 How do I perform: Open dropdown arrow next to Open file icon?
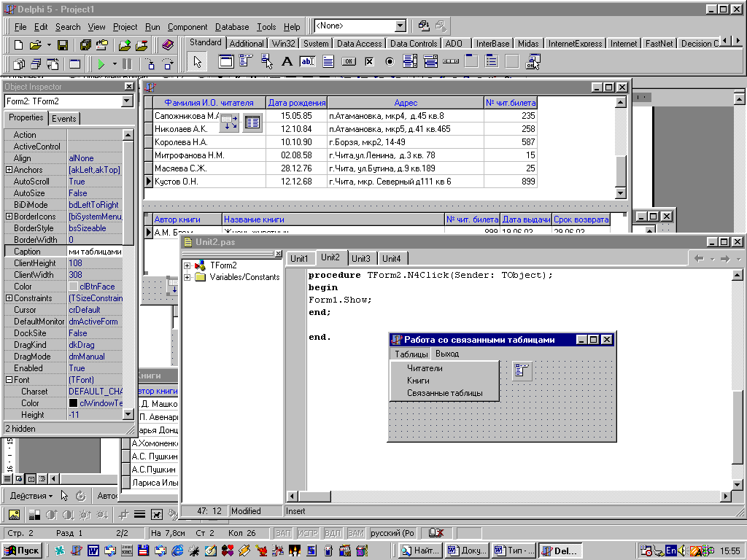(x=49, y=44)
